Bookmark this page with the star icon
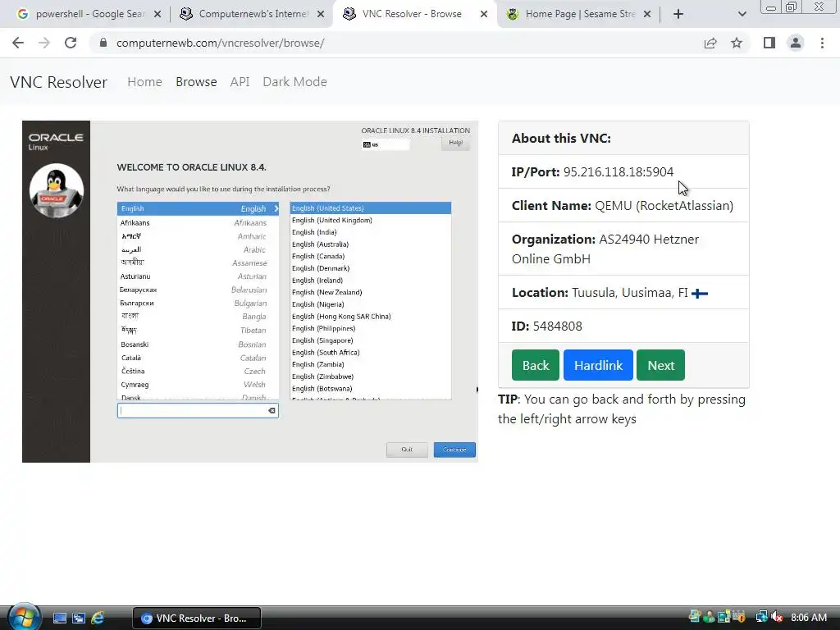This screenshot has height=630, width=840. click(737, 43)
